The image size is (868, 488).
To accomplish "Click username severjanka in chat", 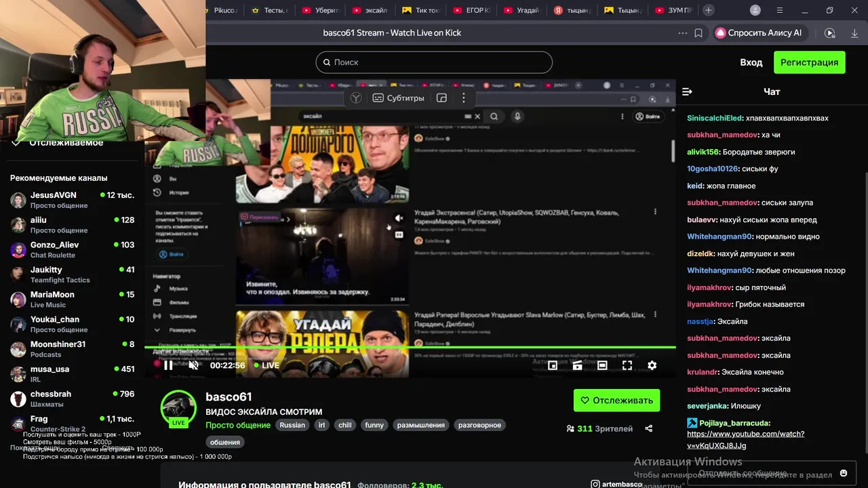I will click(x=707, y=406).
